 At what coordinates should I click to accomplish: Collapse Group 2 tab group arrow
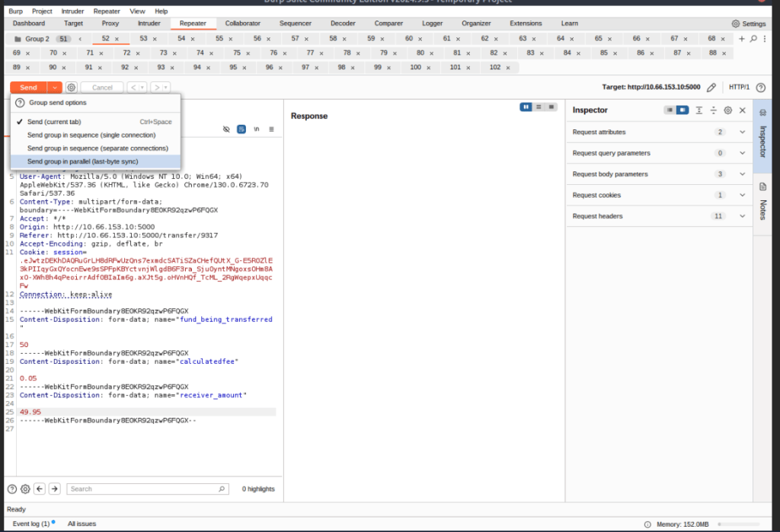coord(80,39)
